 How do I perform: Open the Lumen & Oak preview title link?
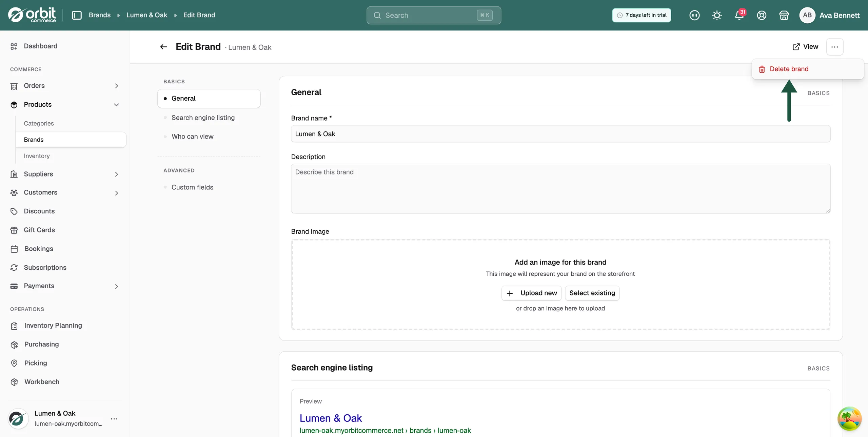point(331,418)
